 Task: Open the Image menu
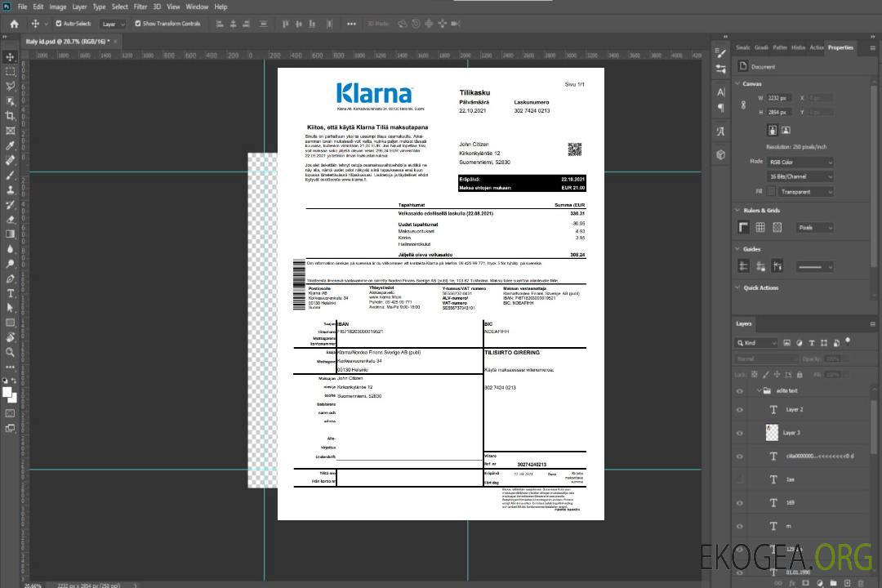pos(57,7)
